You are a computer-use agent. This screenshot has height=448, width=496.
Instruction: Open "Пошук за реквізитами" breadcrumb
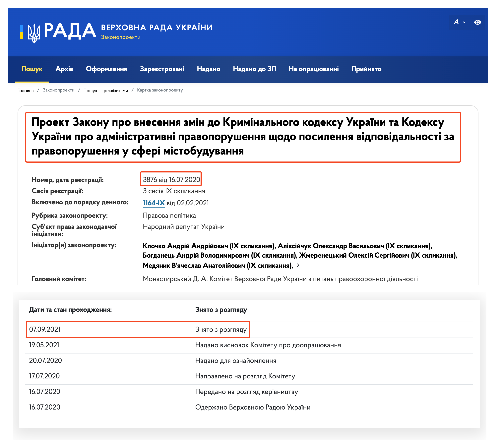pyautogui.click(x=105, y=90)
